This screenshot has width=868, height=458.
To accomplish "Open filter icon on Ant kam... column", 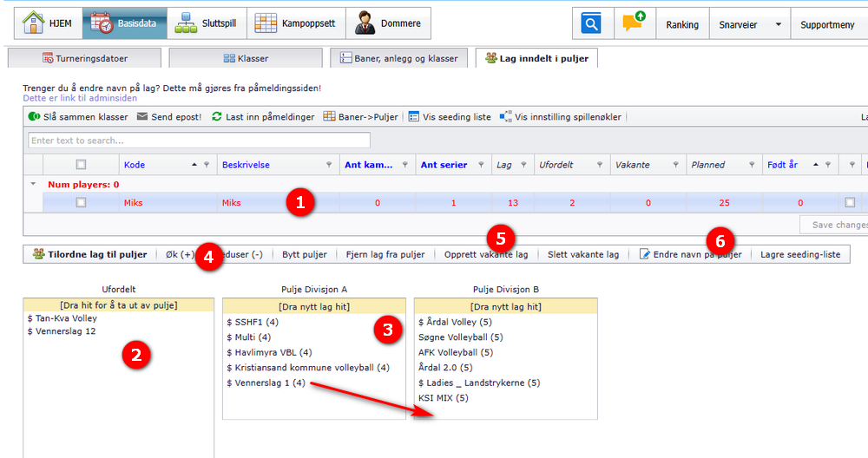I will click(x=404, y=165).
